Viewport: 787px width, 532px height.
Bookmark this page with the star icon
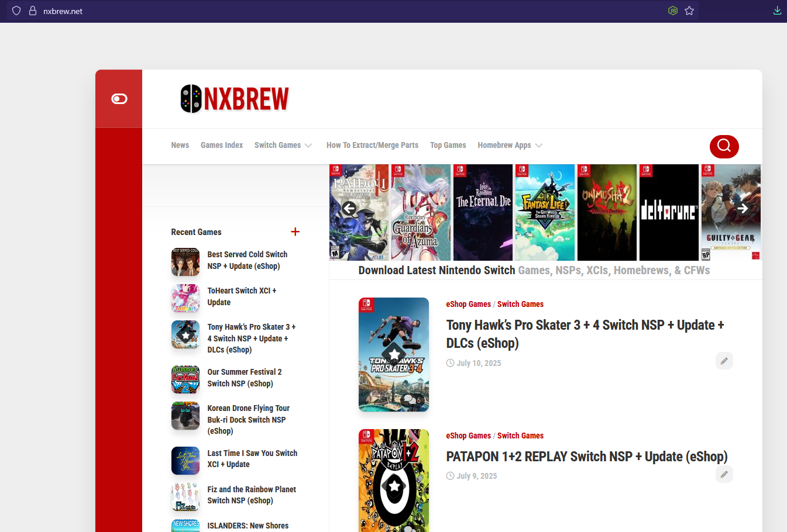click(689, 11)
